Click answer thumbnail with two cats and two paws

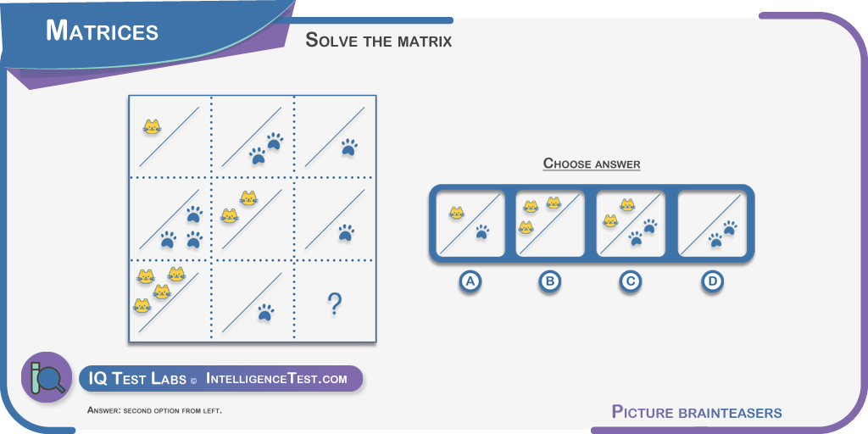click(x=631, y=224)
